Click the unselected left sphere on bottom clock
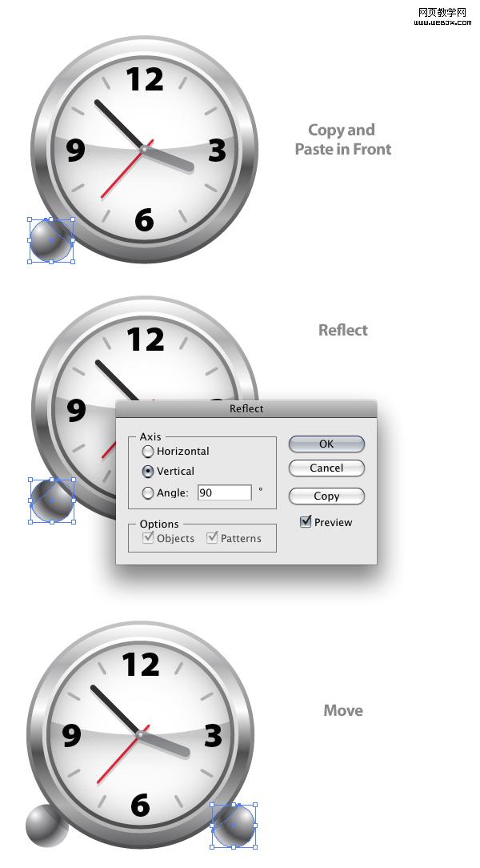 (x=46, y=826)
